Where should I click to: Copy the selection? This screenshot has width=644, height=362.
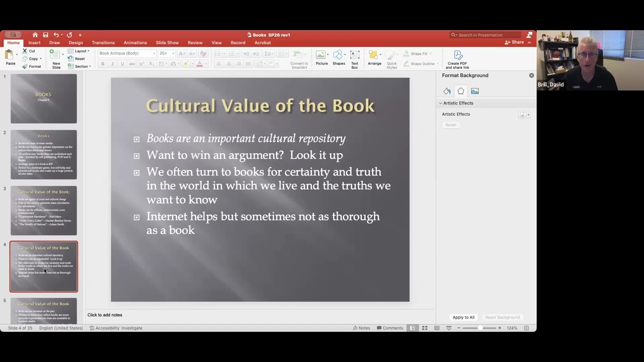30,59
